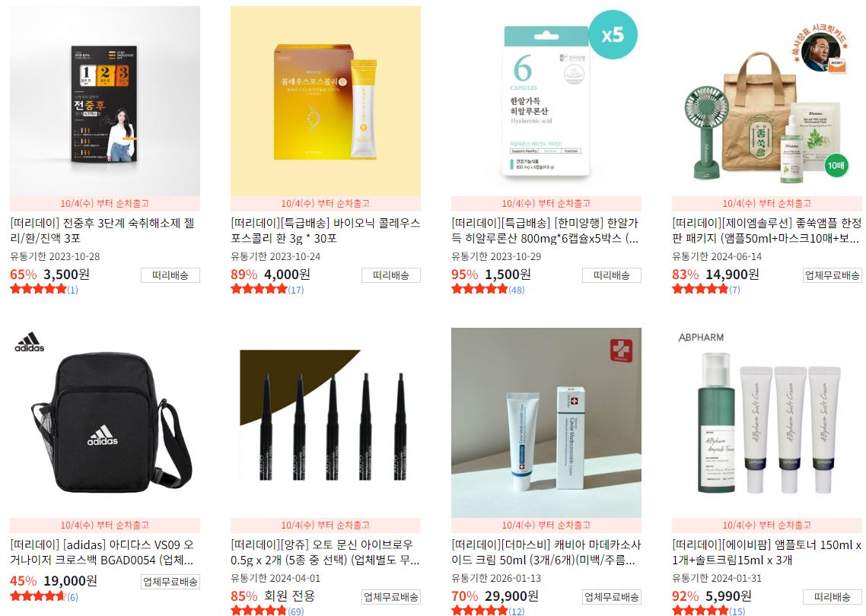
Task: Open the 오토 문신 아이브로우 title link
Action: coord(325,553)
